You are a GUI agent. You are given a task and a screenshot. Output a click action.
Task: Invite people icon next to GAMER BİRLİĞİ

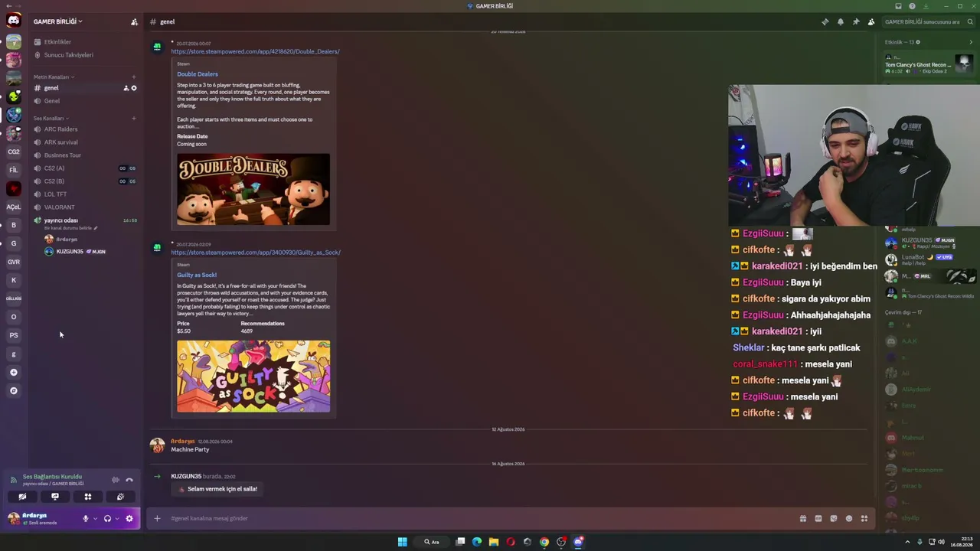[x=134, y=21]
